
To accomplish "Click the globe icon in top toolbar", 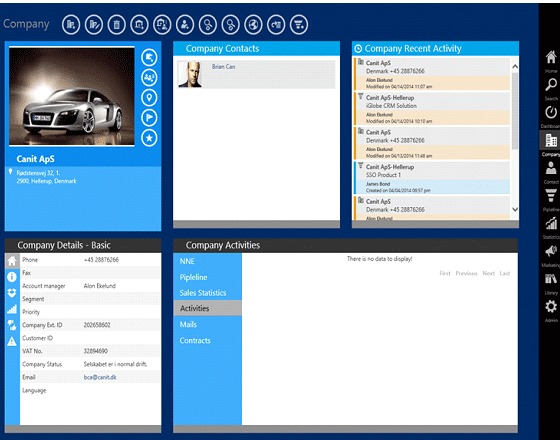I will [253, 25].
